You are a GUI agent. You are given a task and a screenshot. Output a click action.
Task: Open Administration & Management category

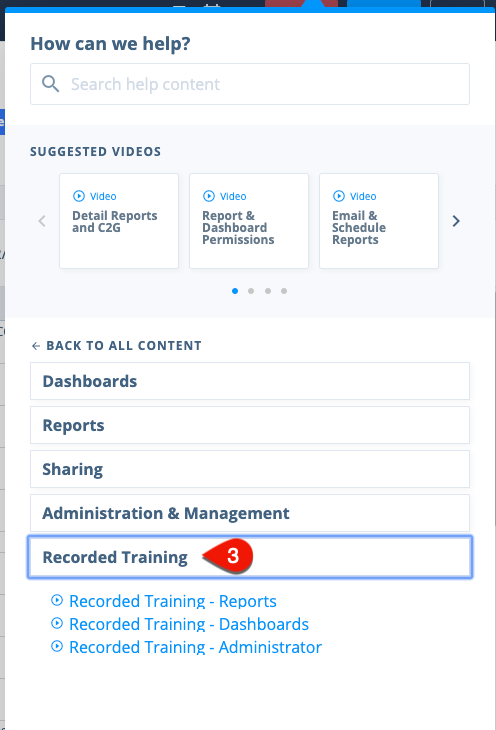[250, 513]
